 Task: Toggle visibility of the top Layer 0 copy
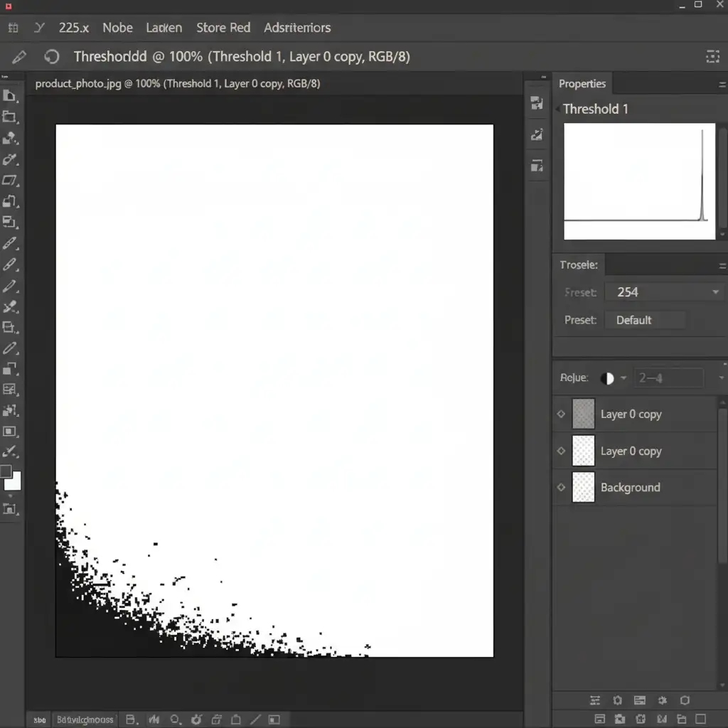pyautogui.click(x=561, y=414)
